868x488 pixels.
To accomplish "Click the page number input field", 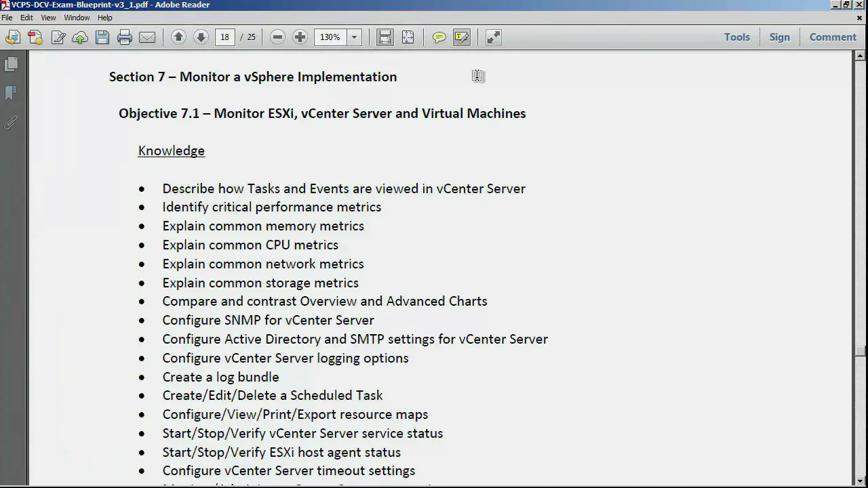I will coord(224,37).
